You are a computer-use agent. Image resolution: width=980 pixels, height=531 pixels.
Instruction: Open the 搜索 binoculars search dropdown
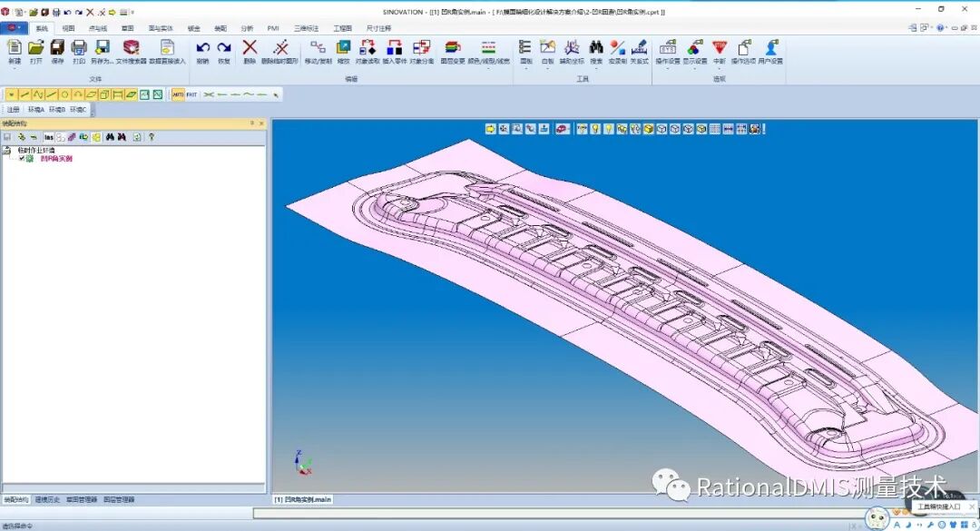[x=596, y=68]
